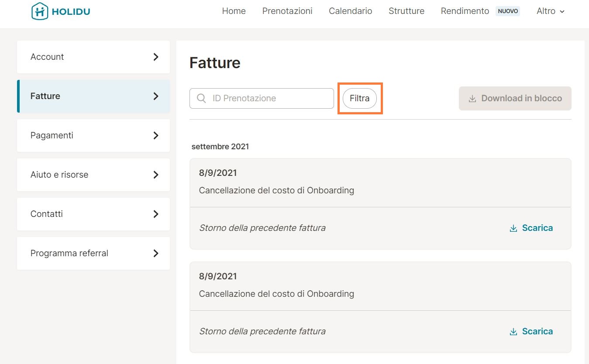Click first invoice's Scarica download icon
589x364 pixels.
tap(513, 228)
